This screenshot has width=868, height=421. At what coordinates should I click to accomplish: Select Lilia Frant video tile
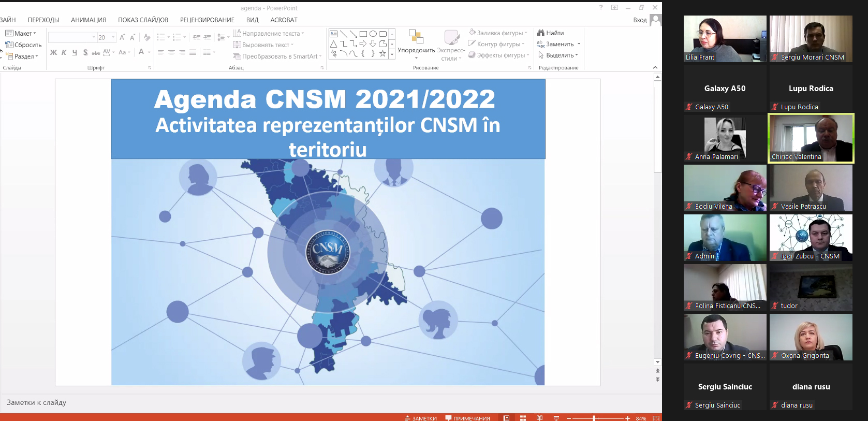click(x=725, y=39)
